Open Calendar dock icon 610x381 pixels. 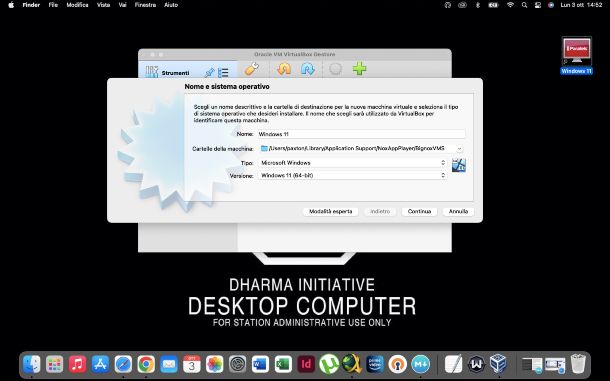tap(192, 364)
